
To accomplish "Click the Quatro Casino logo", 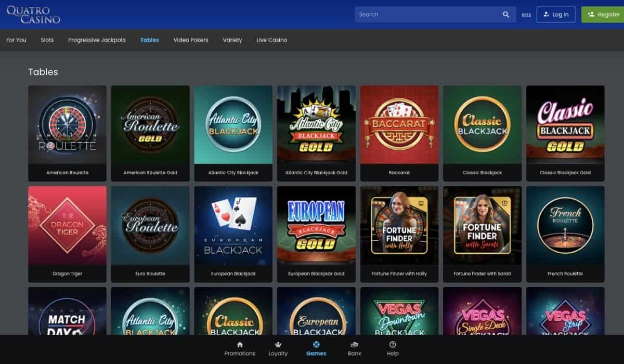I will pyautogui.click(x=33, y=14).
